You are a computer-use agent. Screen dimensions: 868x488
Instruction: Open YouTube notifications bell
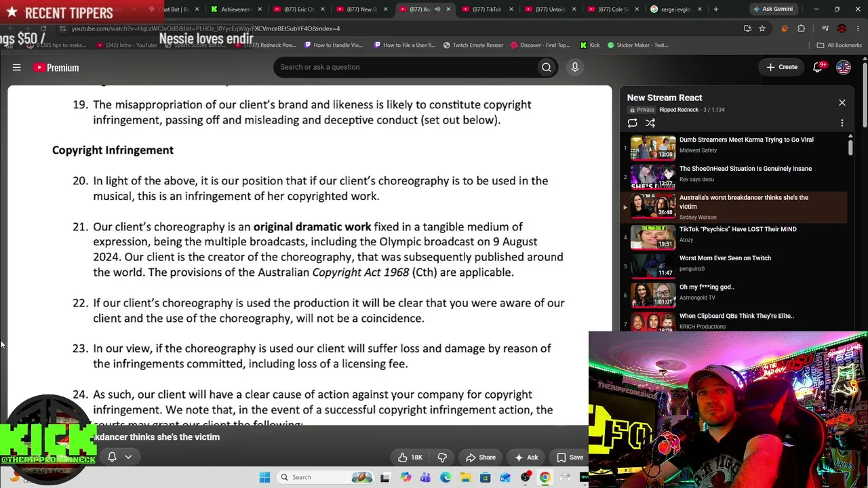click(818, 67)
